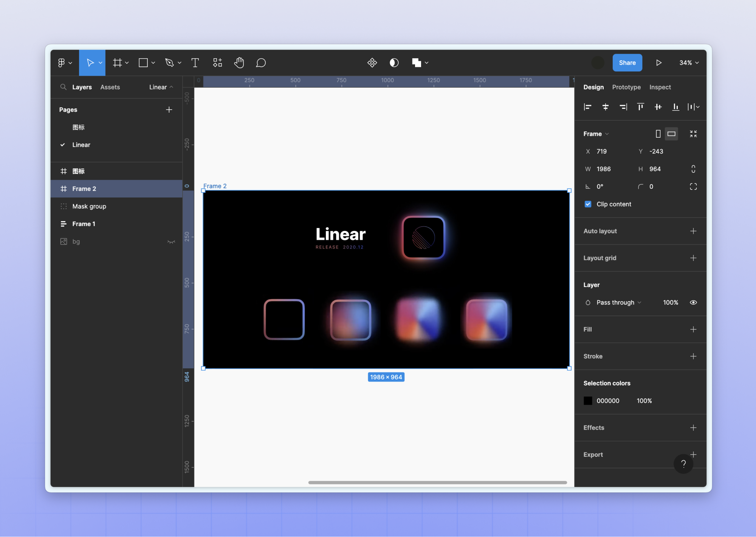Align selection to horizontal centers
Screen dimensions: 756x537
coord(605,107)
